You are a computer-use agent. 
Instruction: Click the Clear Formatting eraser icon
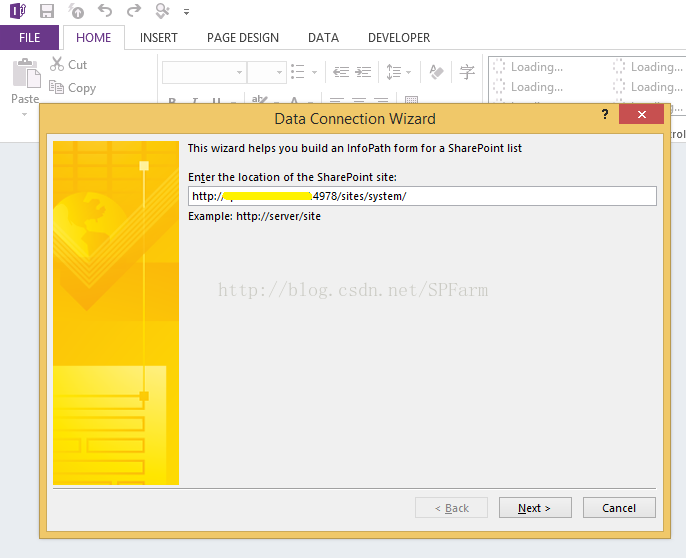tap(436, 72)
